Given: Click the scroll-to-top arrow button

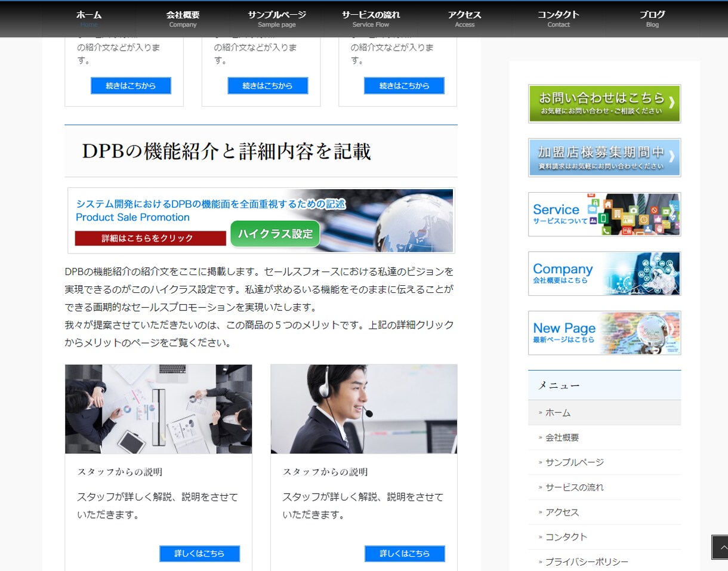Looking at the screenshot, I should coord(720,547).
